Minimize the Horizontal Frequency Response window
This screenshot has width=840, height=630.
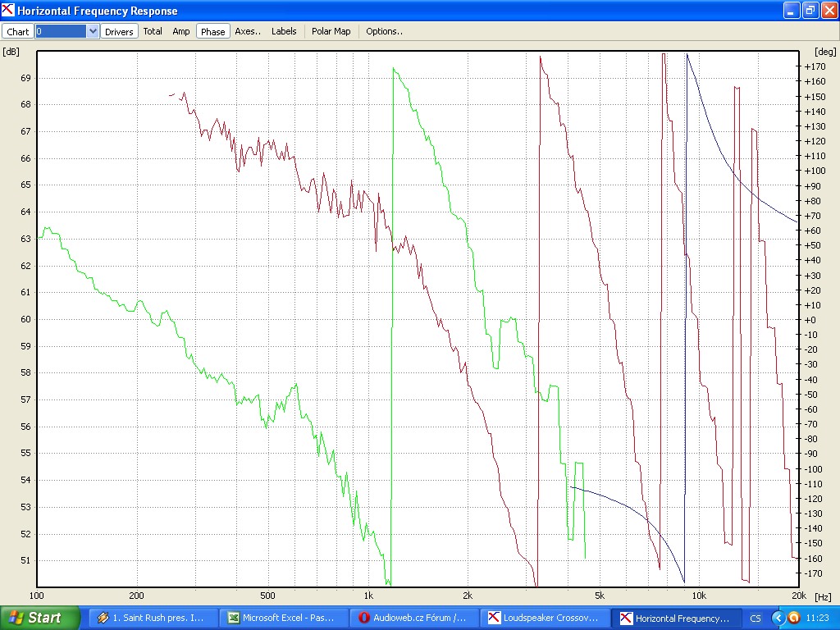pyautogui.click(x=792, y=10)
